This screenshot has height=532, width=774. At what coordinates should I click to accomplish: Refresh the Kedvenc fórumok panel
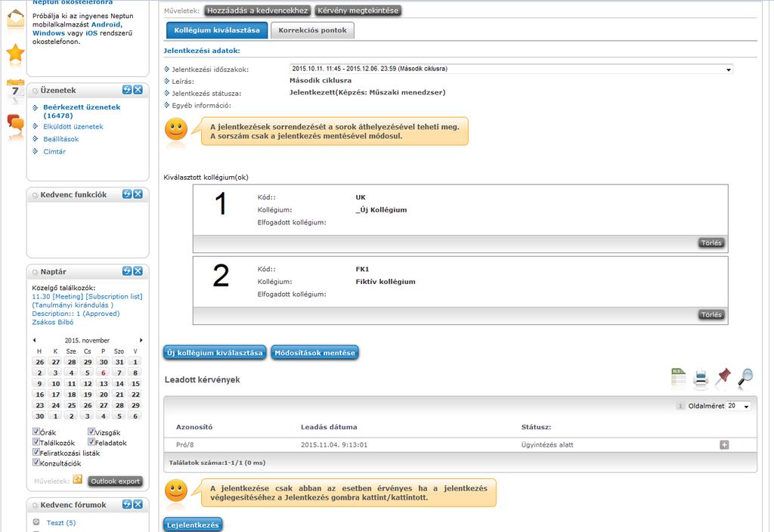[x=127, y=504]
